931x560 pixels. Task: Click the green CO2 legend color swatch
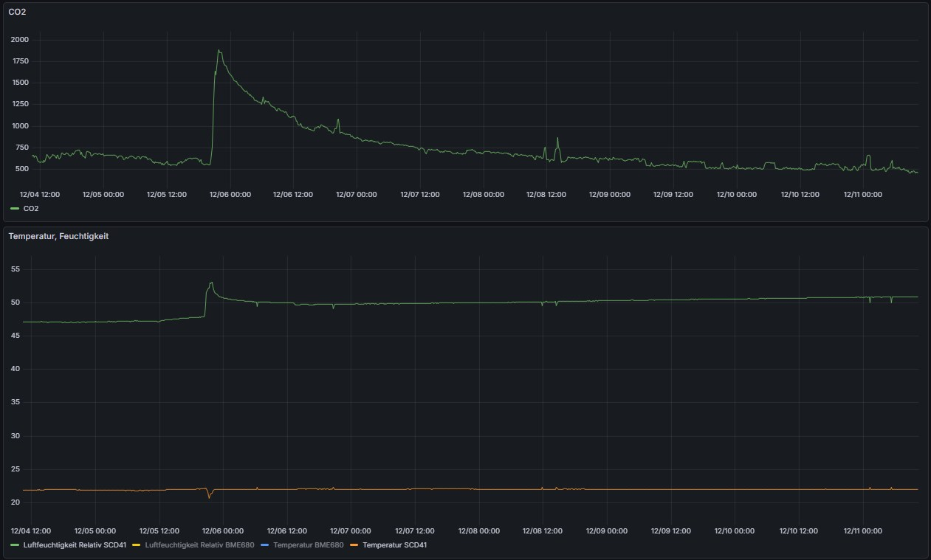click(15, 209)
